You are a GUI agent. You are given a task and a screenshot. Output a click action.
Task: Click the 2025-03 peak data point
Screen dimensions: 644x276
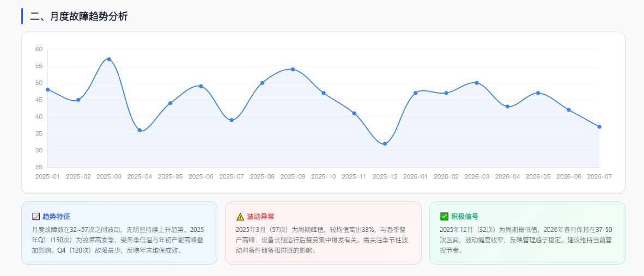[x=109, y=59]
